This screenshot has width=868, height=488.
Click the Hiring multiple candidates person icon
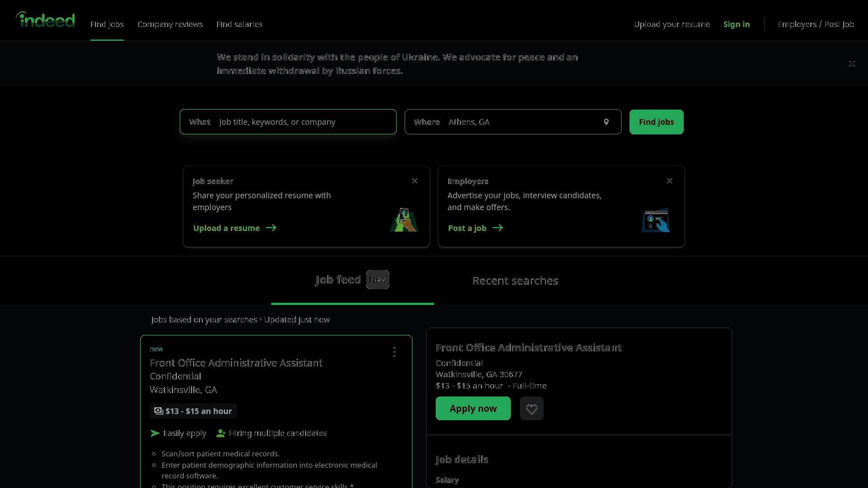[x=221, y=433]
